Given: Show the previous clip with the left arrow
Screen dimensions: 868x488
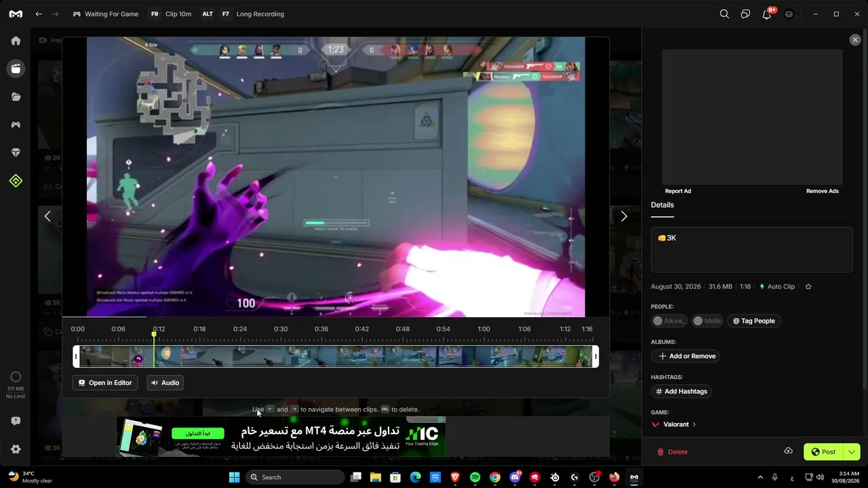Looking at the screenshot, I should [x=47, y=216].
